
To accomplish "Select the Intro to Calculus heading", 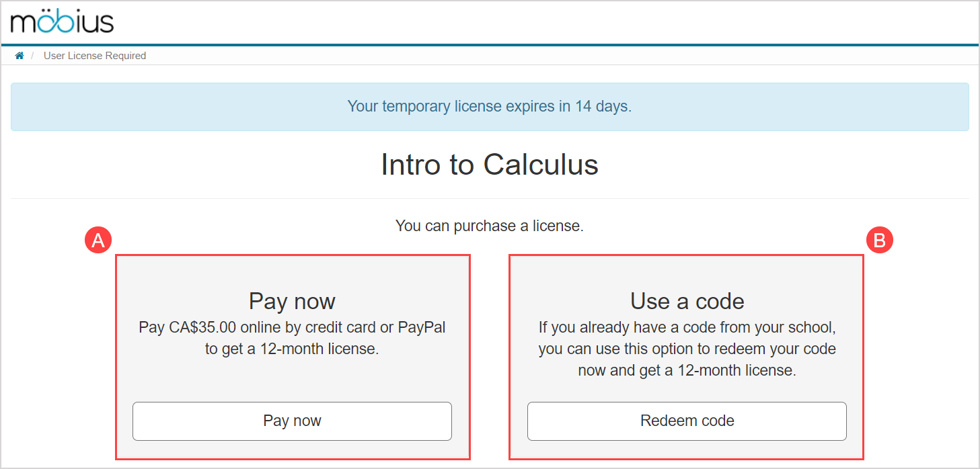I will [490, 165].
